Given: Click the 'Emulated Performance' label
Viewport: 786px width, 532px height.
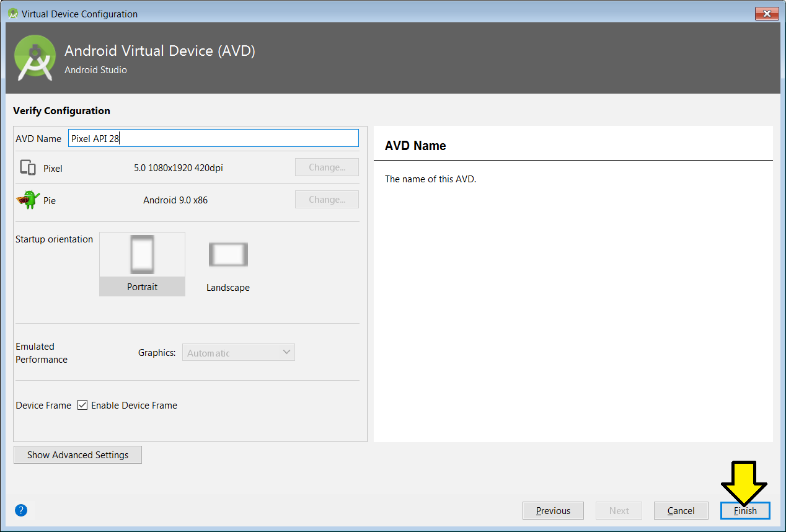Looking at the screenshot, I should click(42, 353).
